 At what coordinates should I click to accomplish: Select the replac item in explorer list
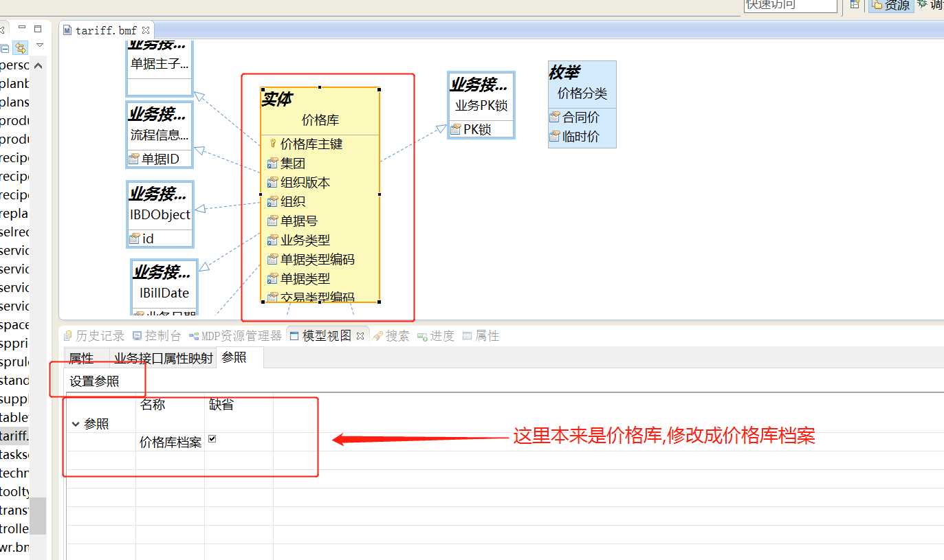point(14,213)
